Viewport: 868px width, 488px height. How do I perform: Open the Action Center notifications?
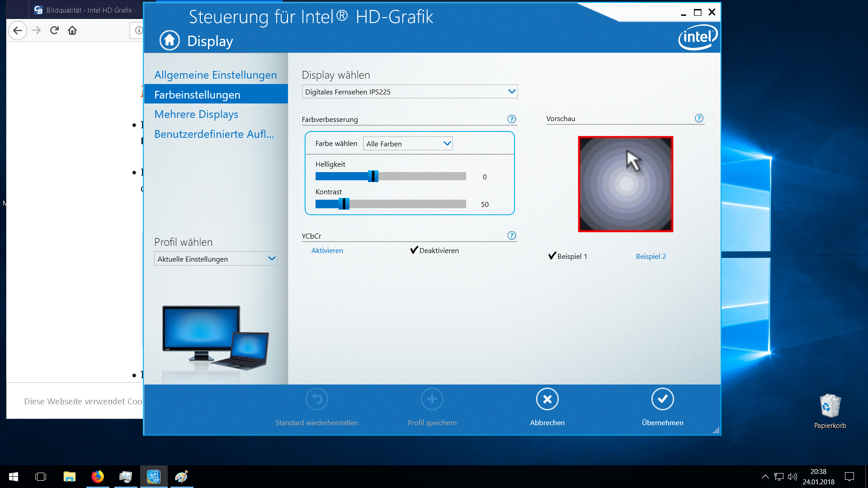849,477
